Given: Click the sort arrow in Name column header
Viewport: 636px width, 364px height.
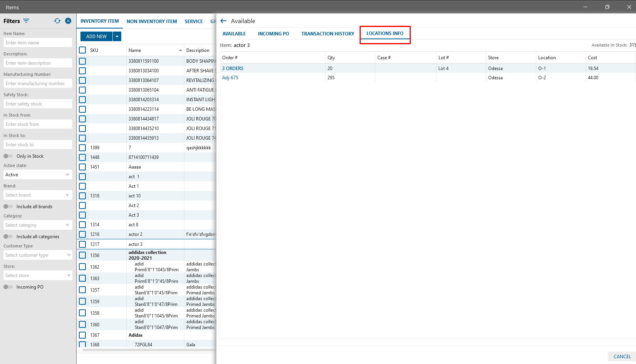Looking at the screenshot, I should [180, 50].
